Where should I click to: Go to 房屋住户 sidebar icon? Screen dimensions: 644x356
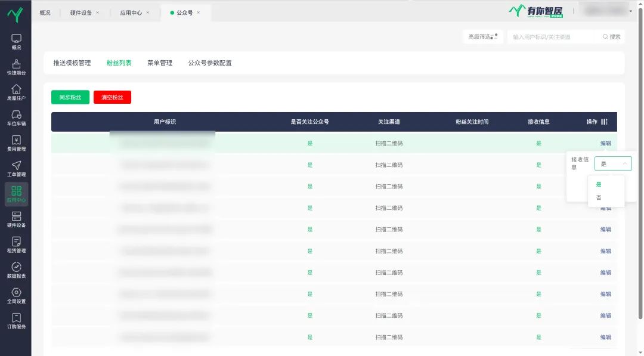coord(16,92)
